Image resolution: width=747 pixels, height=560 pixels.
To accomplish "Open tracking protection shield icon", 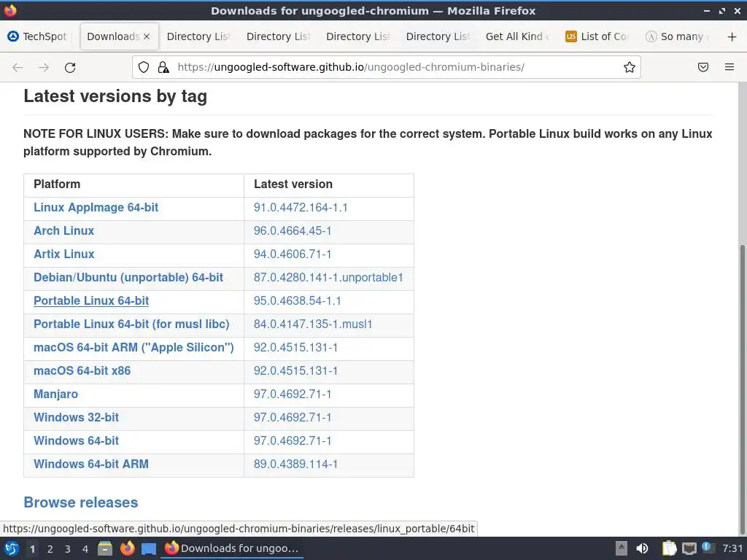I will click(x=144, y=67).
